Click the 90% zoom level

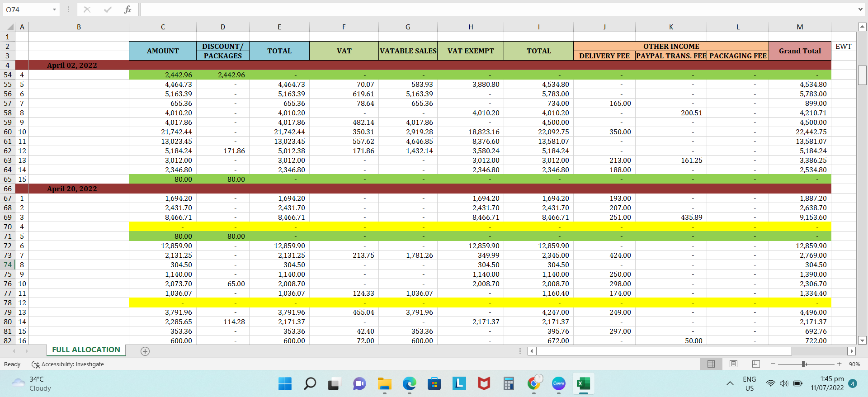coord(854,364)
